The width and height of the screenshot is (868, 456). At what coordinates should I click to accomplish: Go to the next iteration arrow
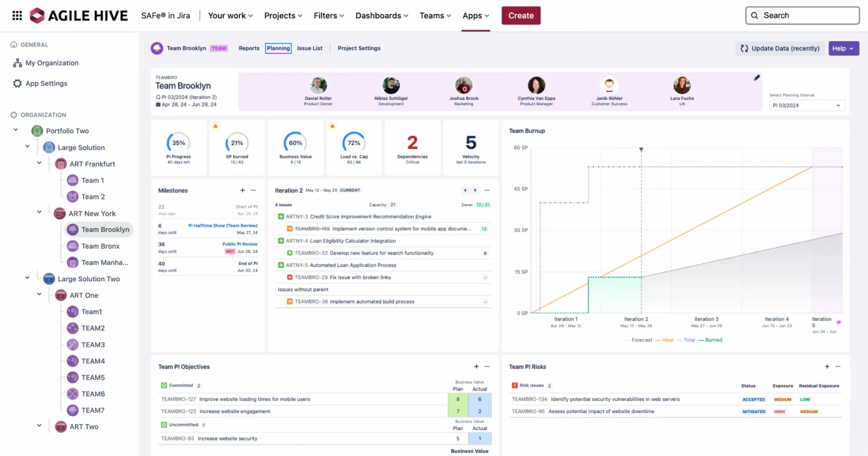tap(475, 190)
